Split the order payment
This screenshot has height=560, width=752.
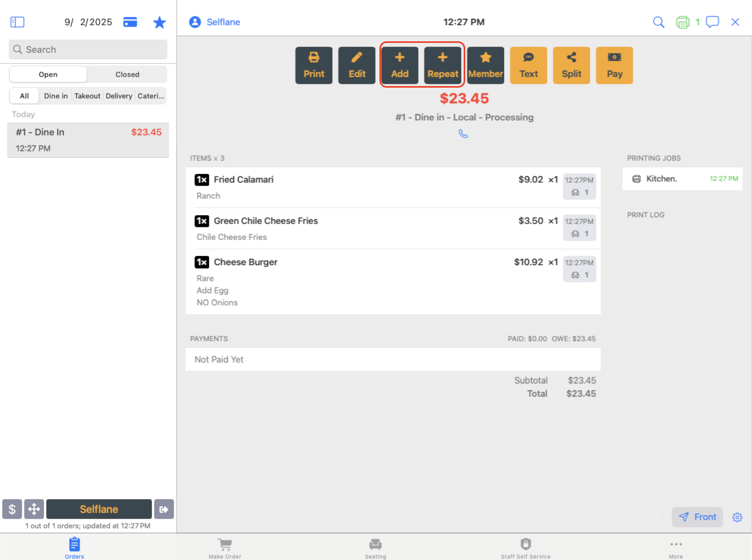571,65
